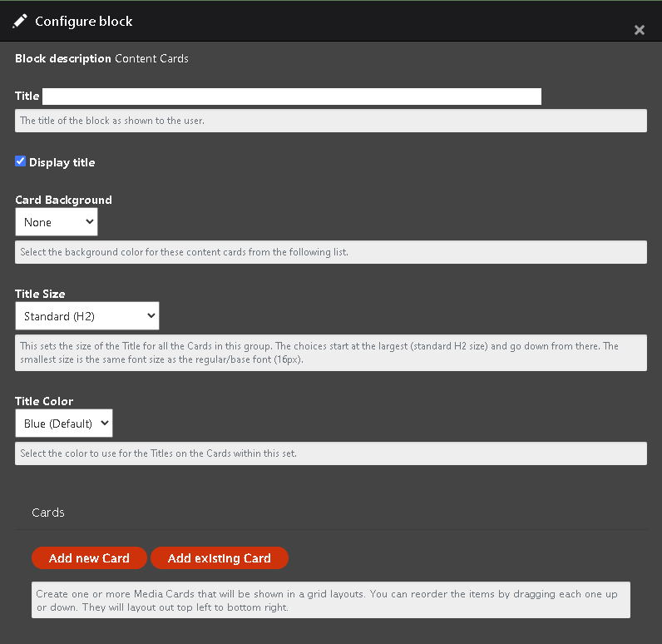
Task: Click the Add new Card button
Action: 89,557
